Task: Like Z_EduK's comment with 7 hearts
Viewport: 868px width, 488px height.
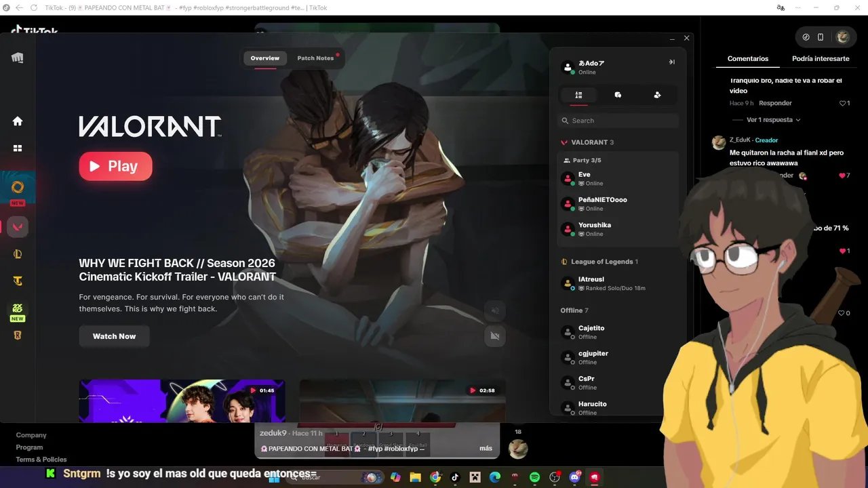Action: [843, 176]
